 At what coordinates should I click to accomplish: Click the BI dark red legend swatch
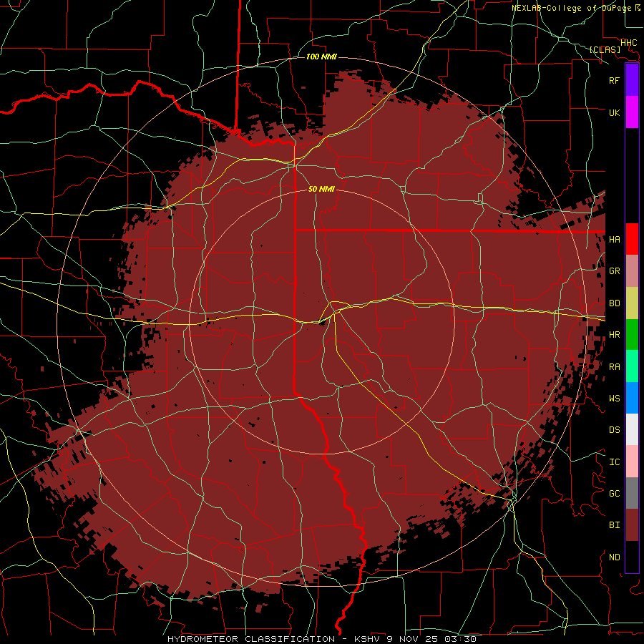coord(632,525)
